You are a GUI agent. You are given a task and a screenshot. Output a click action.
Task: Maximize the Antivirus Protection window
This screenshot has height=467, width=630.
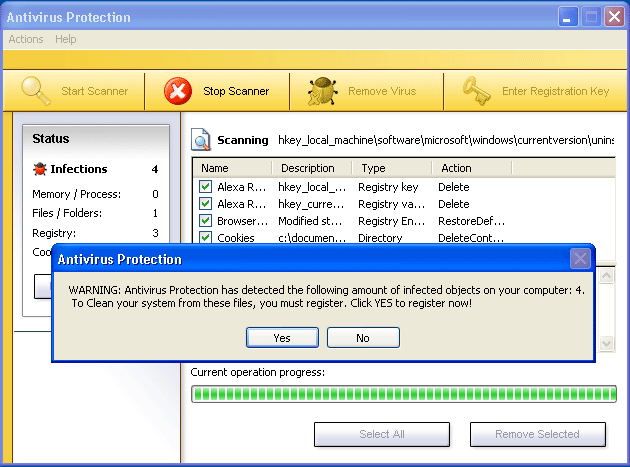coord(590,17)
